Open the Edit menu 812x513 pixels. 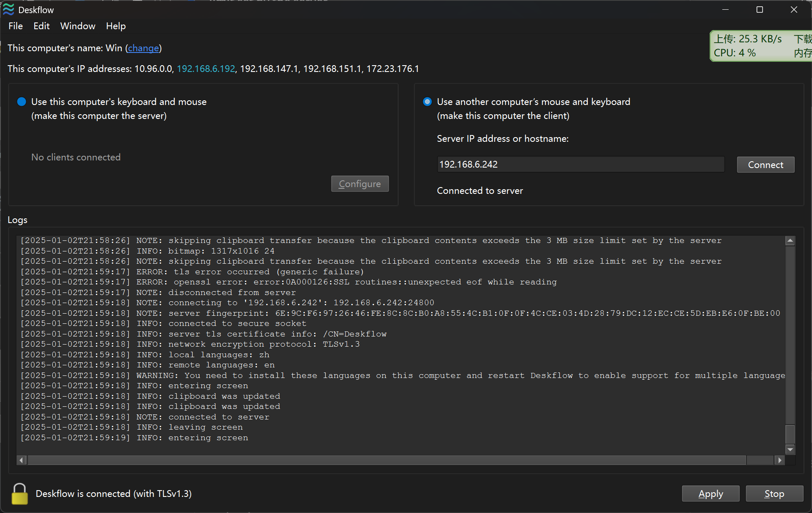tap(41, 26)
